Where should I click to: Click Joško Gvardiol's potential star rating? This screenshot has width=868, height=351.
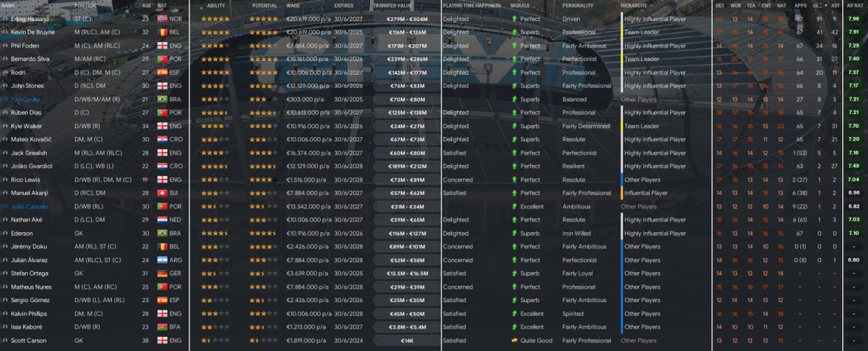pos(263,166)
